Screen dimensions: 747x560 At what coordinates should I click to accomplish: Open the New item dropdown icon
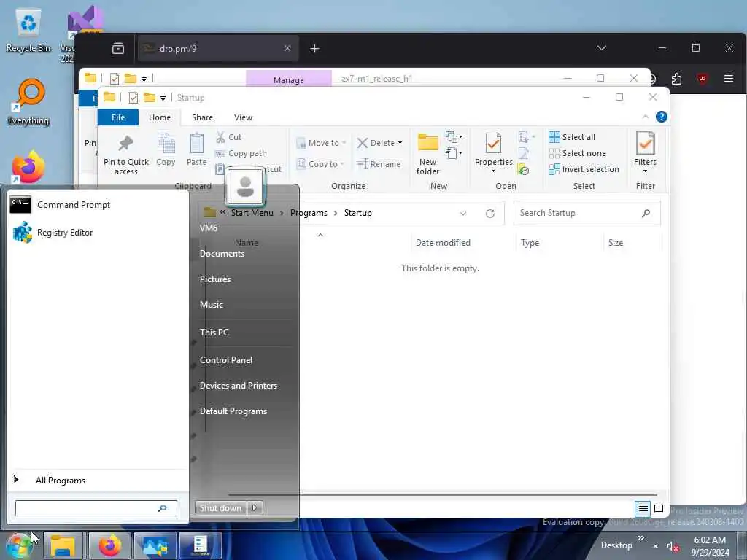454,137
